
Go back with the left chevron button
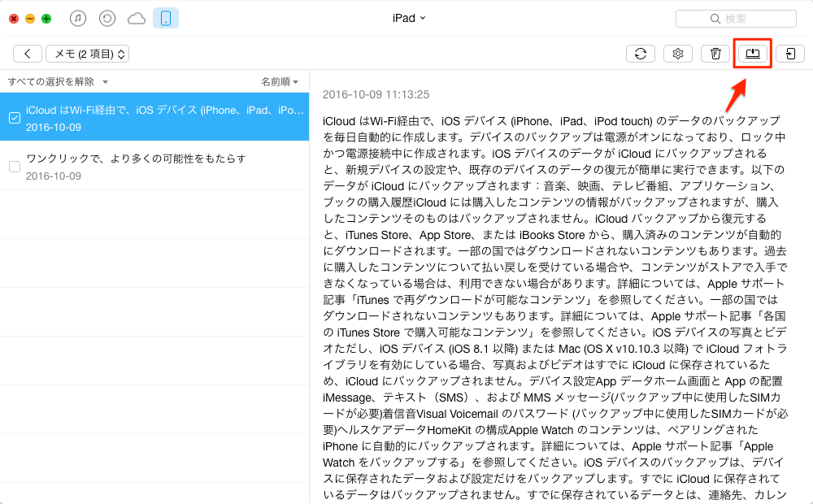[28, 54]
